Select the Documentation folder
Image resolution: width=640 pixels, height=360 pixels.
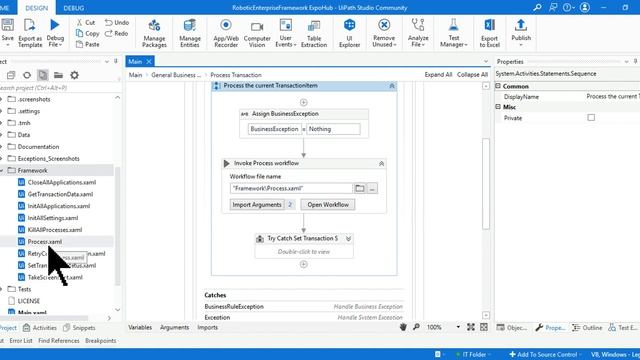38,147
